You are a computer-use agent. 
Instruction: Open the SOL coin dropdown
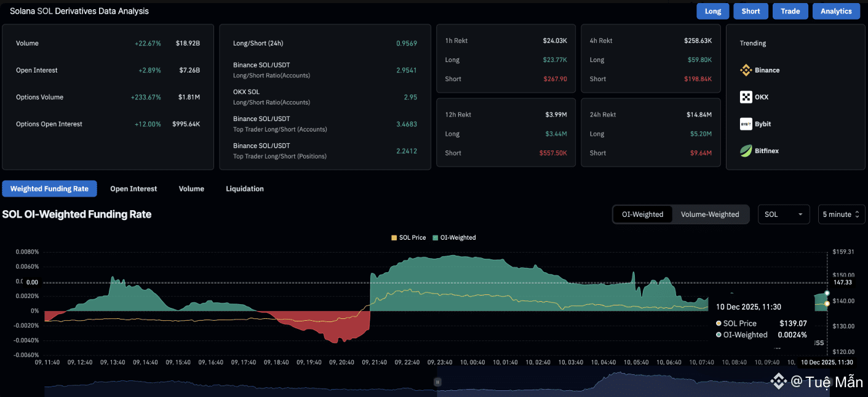(784, 214)
